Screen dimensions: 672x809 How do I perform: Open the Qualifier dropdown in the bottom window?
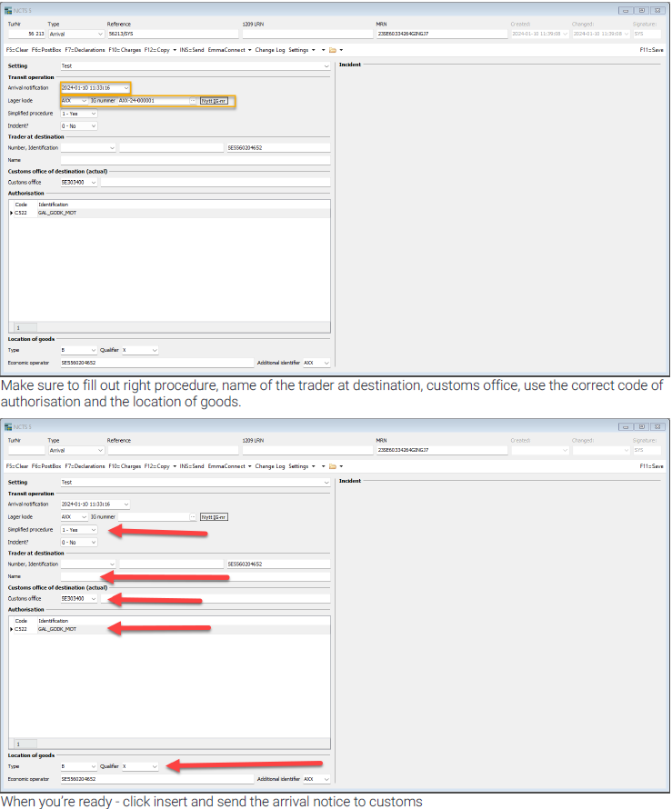[x=154, y=767]
